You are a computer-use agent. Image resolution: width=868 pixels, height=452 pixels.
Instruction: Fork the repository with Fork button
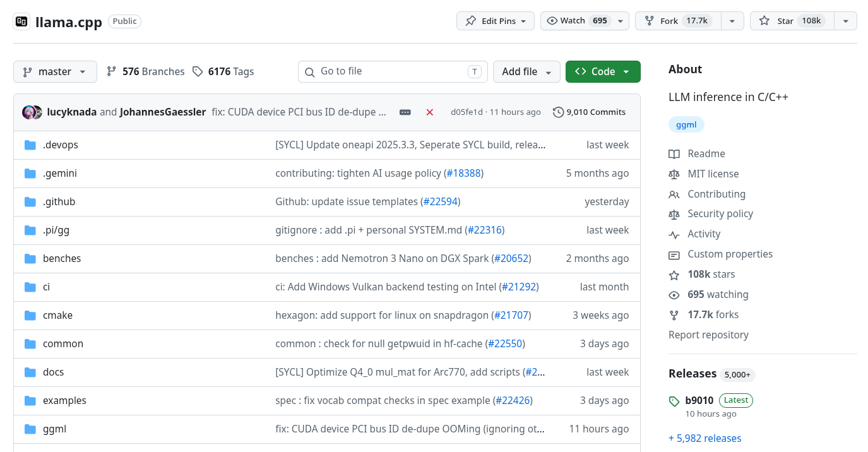678,21
